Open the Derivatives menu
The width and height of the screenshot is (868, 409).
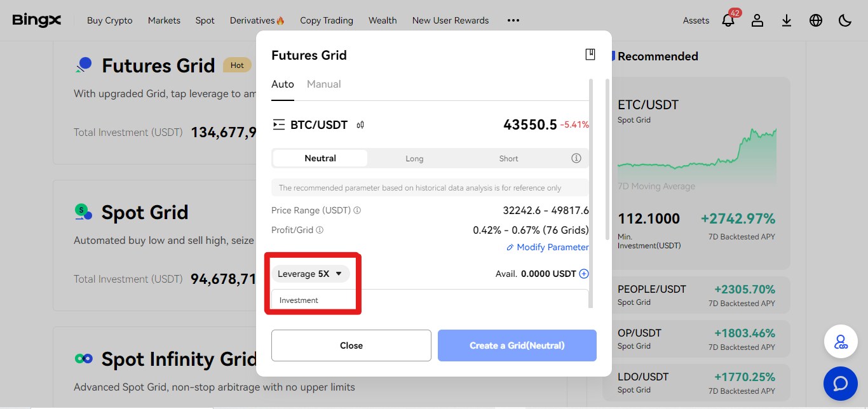(x=257, y=20)
